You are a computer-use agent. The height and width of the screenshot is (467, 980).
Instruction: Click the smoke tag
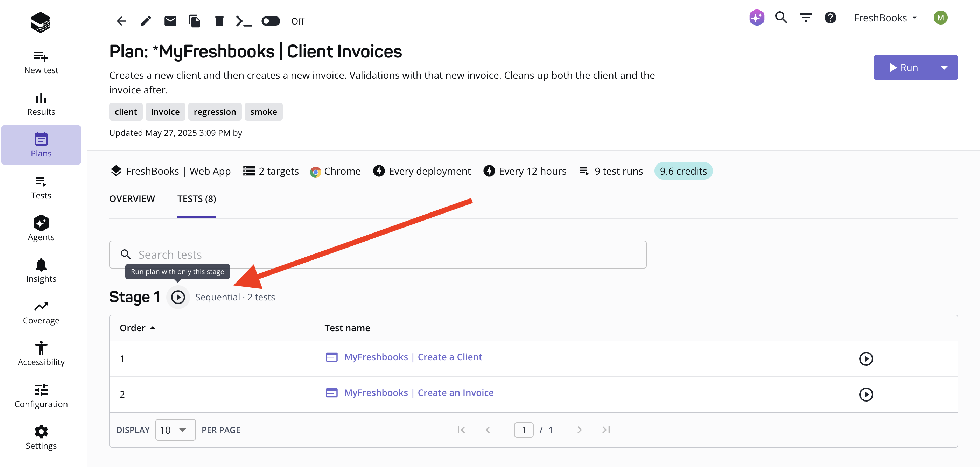pyautogui.click(x=264, y=112)
